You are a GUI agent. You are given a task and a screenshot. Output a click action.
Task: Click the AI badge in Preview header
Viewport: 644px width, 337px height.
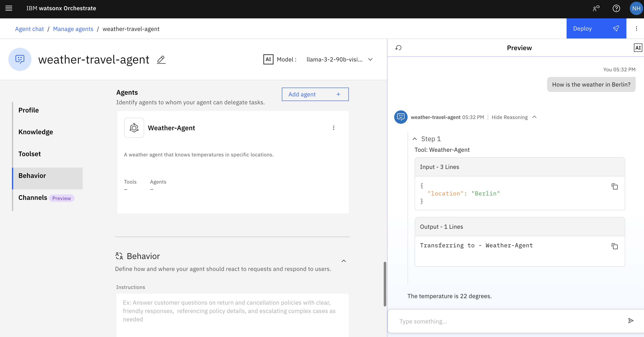[x=638, y=48]
